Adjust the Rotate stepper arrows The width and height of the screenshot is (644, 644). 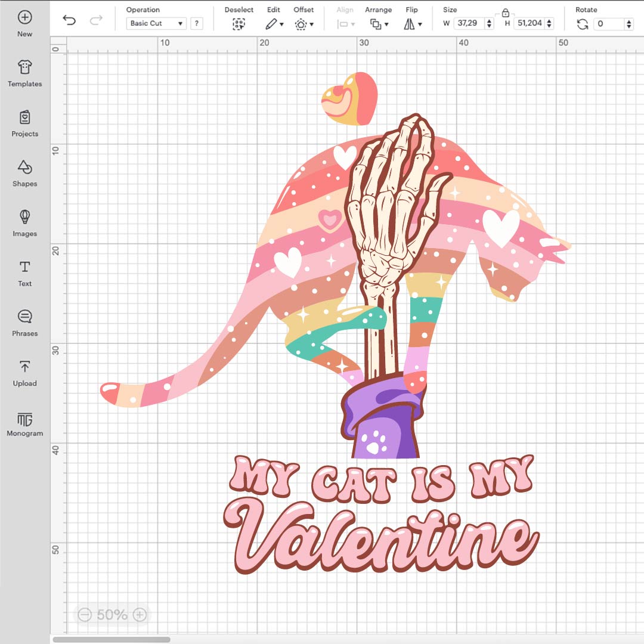pos(629,24)
